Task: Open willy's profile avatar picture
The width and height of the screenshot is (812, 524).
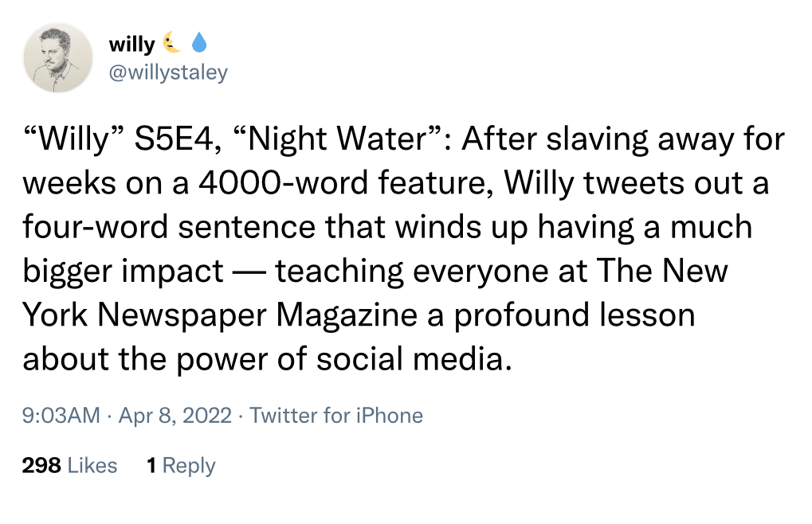Action: 58,56
